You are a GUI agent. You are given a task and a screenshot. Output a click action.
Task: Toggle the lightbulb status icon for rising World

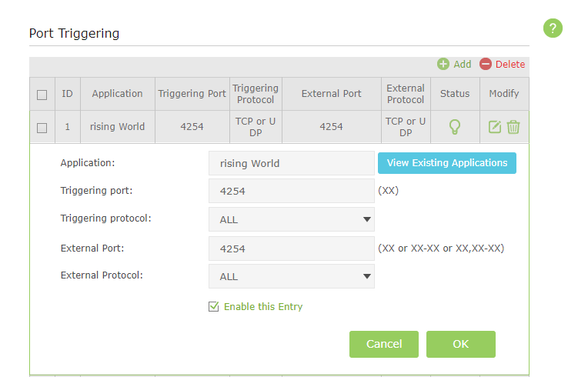point(455,127)
